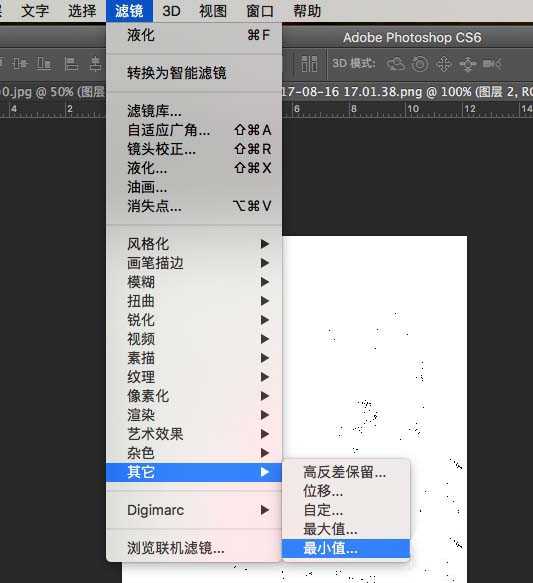Switch to the 17.01.38.png @ 100% document tab
The height and width of the screenshot is (583, 533).
(x=407, y=91)
